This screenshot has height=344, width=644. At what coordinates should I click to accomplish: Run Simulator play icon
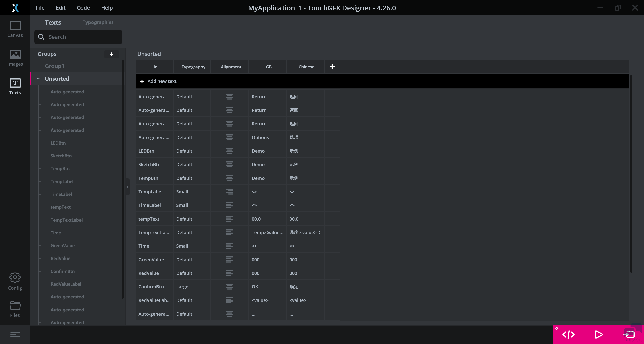pyautogui.click(x=598, y=334)
